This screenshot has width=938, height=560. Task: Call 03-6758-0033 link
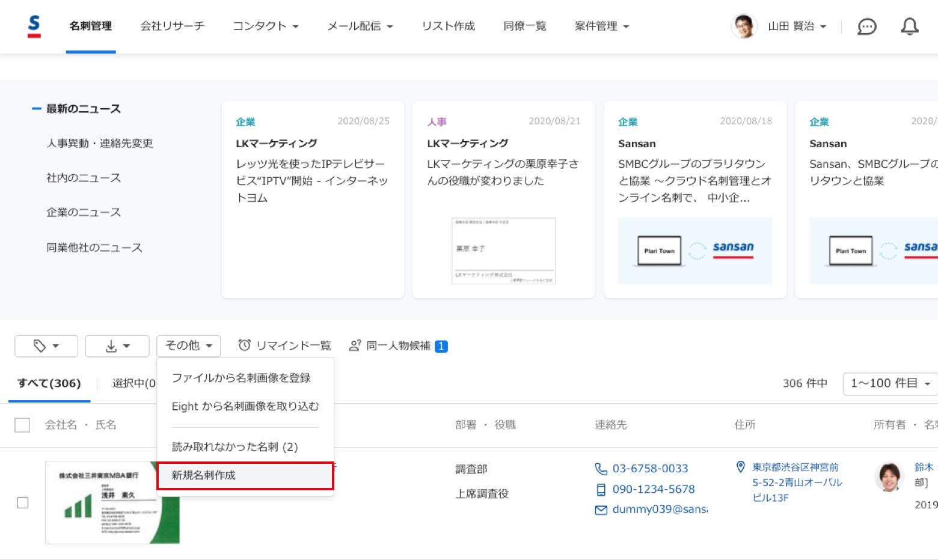(650, 469)
